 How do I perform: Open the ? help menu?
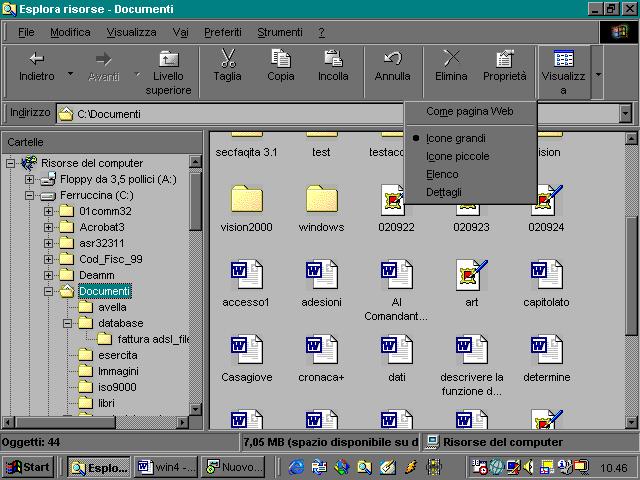322,32
